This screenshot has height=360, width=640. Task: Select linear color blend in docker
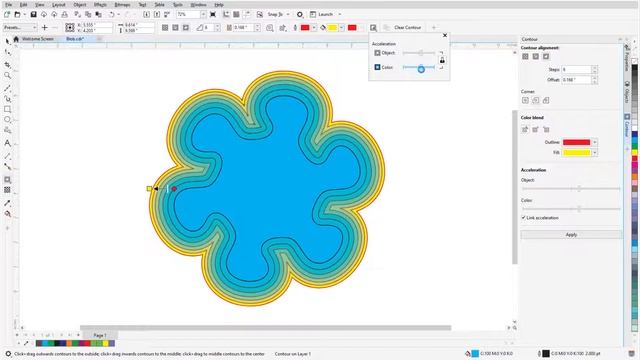[x=525, y=129]
